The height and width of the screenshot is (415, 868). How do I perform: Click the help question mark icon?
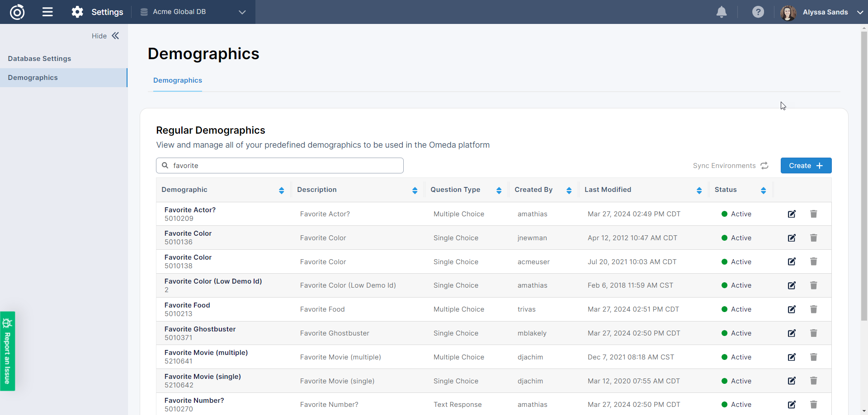(758, 12)
